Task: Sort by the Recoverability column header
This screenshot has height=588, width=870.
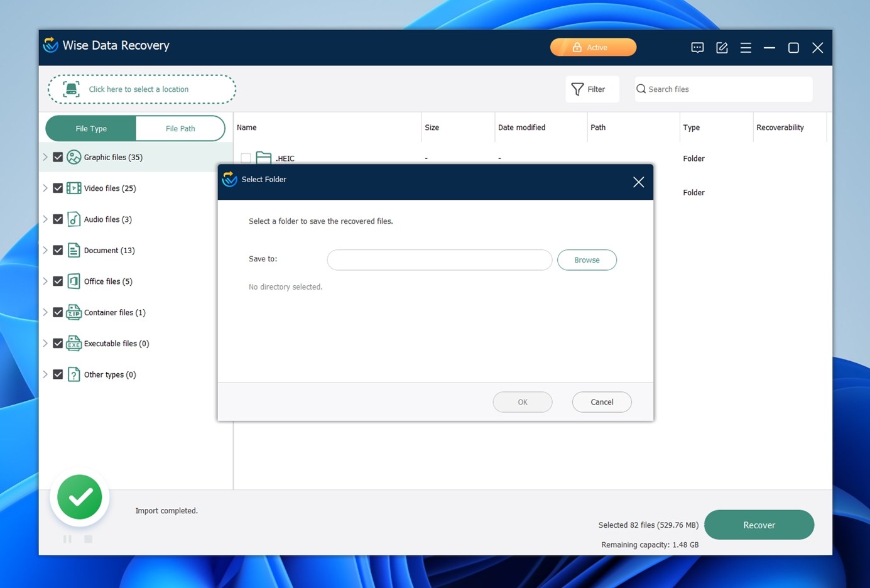Action: pyautogui.click(x=790, y=128)
